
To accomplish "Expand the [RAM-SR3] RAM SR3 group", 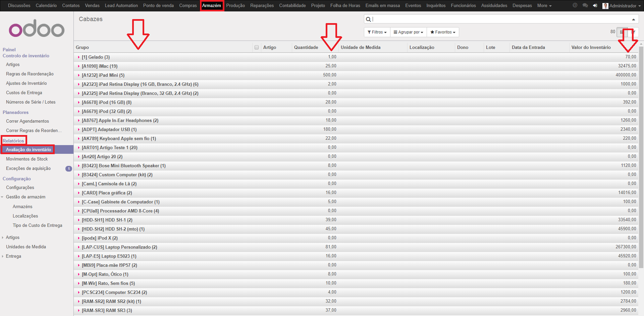I will click(x=79, y=311).
